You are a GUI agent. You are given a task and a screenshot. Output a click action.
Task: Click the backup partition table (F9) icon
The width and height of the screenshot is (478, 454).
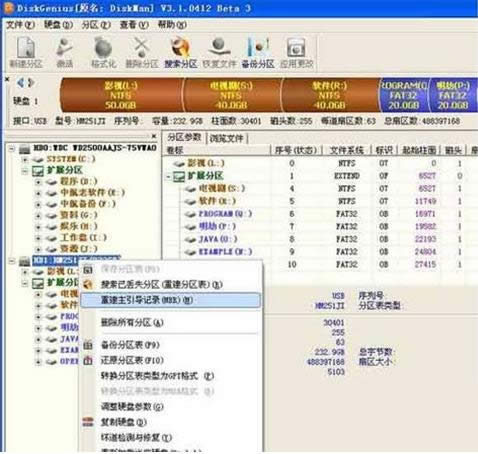[x=88, y=345]
